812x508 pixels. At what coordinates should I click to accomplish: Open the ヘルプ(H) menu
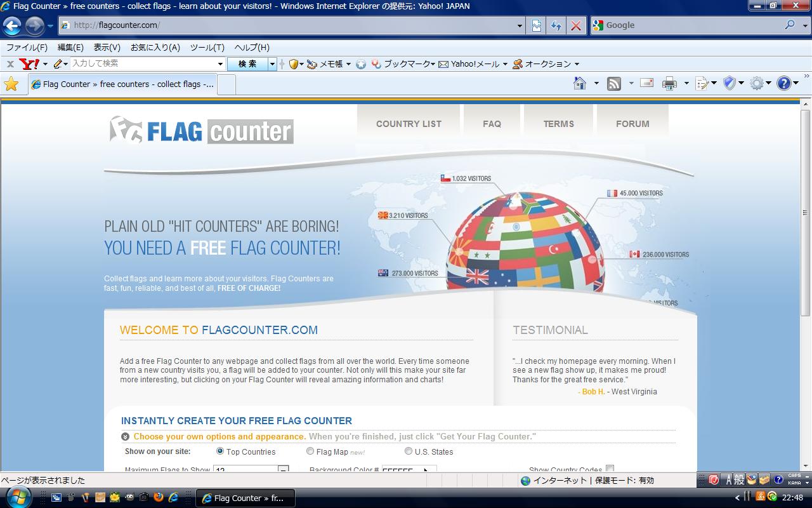coord(252,47)
